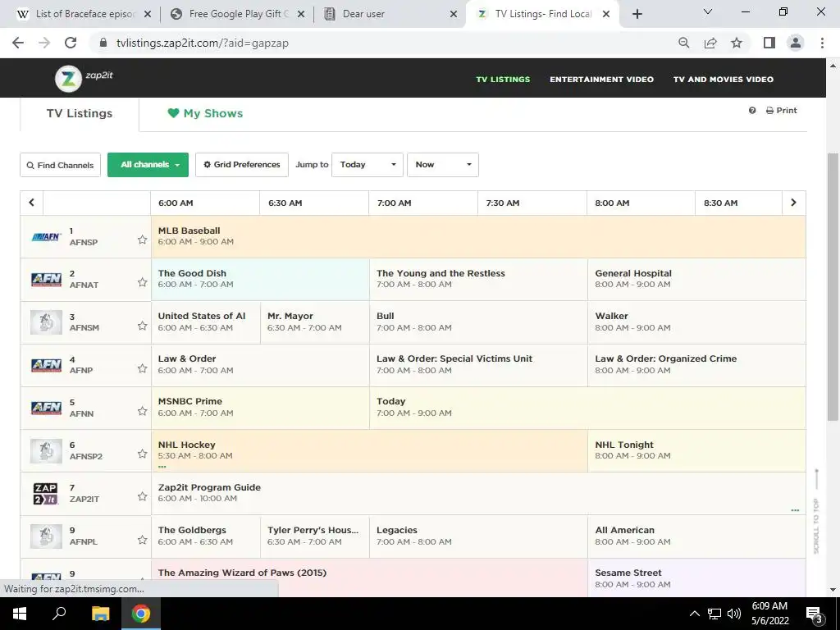Bookmark this page with star icon

[737, 43]
